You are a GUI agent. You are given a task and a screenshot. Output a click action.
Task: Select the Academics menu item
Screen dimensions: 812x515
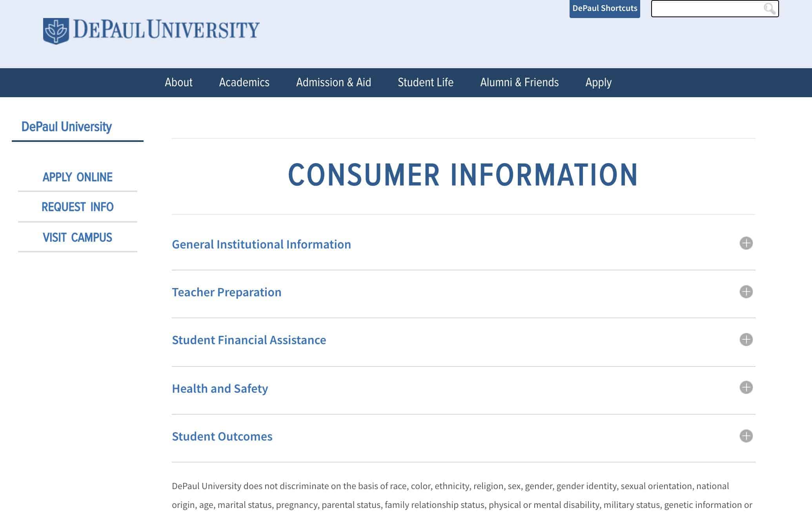click(244, 82)
